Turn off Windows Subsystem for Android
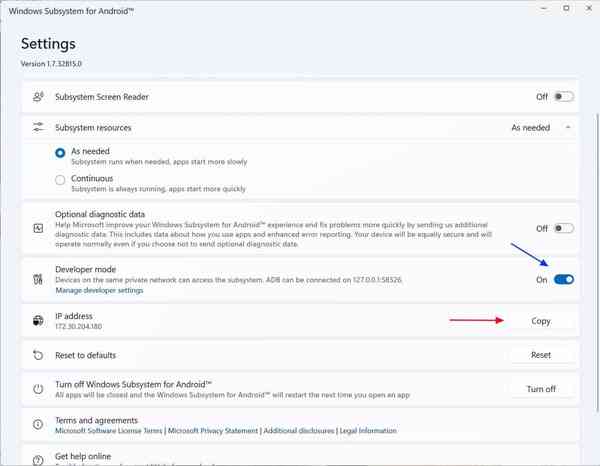This screenshot has width=600, height=466. 542,389
